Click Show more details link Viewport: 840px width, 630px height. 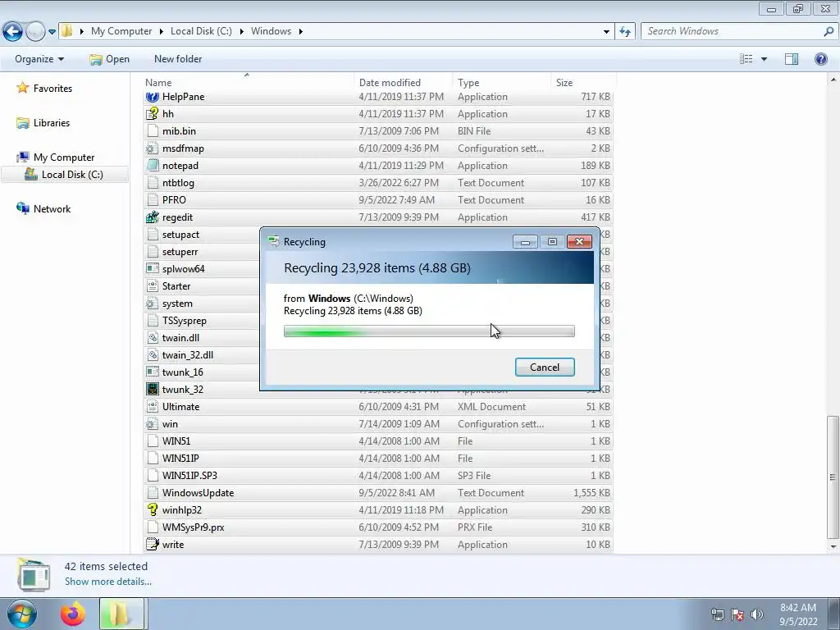pos(108,582)
